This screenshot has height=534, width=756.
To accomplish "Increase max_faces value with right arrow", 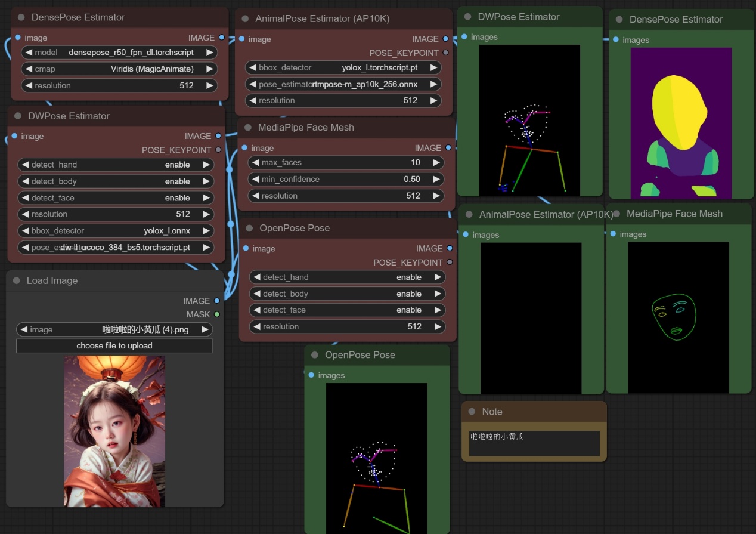I will coord(437,162).
